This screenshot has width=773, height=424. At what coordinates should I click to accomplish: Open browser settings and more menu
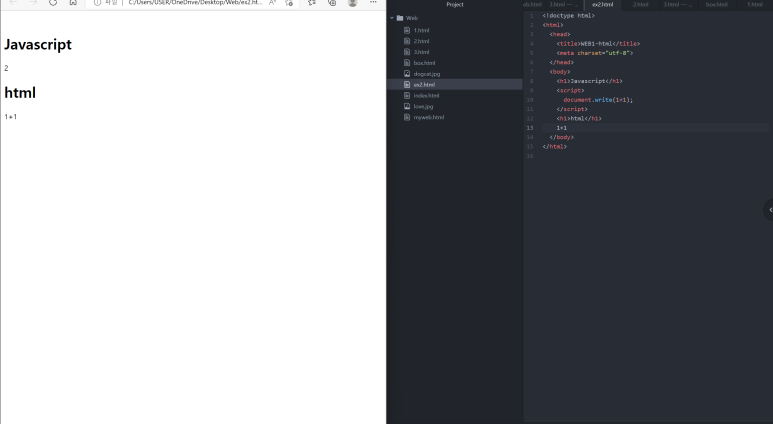pyautogui.click(x=373, y=2)
